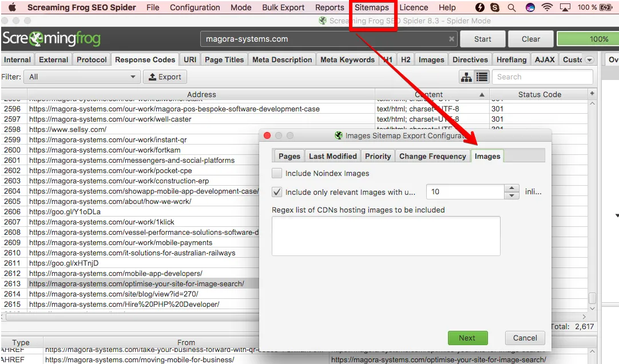The height and width of the screenshot is (364, 619).
Task: Select the Images tab in dialog
Action: pyautogui.click(x=487, y=156)
